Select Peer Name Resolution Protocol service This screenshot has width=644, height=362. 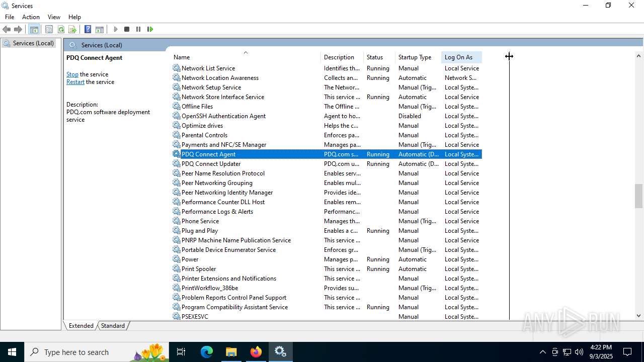point(327,173)
